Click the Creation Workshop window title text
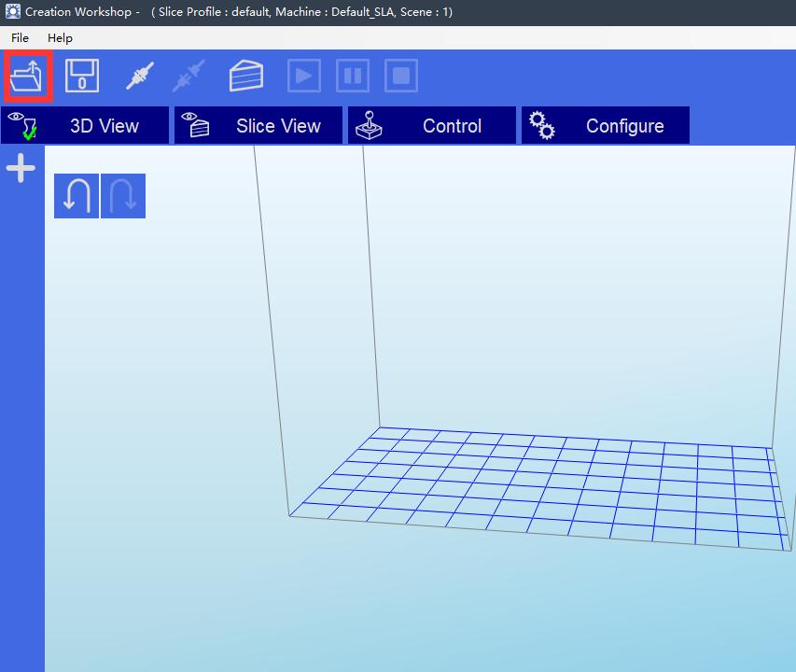 [x=82, y=12]
